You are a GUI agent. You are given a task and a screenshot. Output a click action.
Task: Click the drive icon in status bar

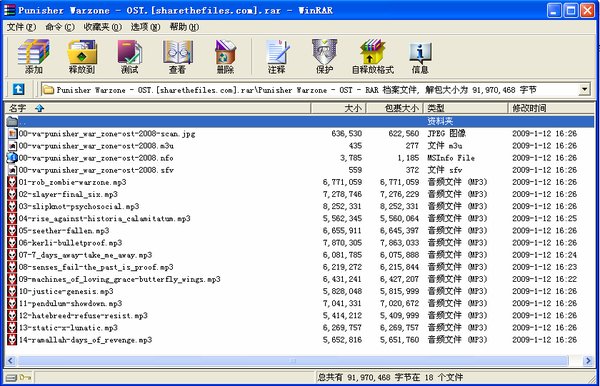(x=11, y=378)
